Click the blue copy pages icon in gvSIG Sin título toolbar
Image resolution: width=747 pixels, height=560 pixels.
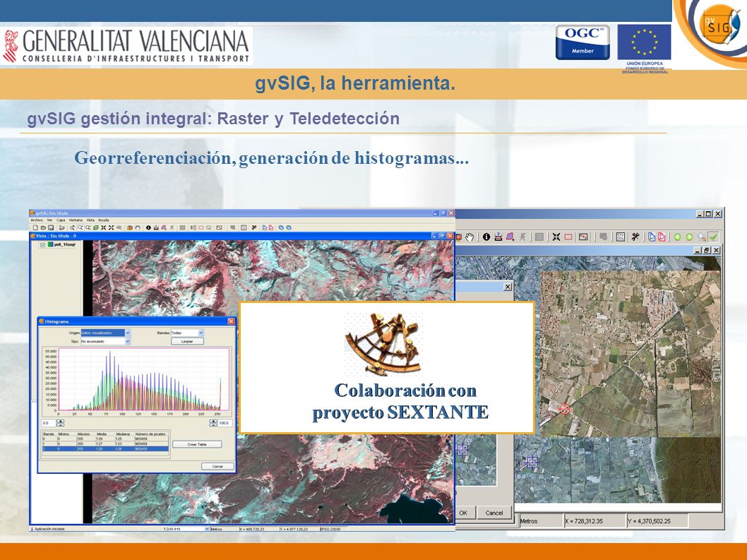coord(264,227)
